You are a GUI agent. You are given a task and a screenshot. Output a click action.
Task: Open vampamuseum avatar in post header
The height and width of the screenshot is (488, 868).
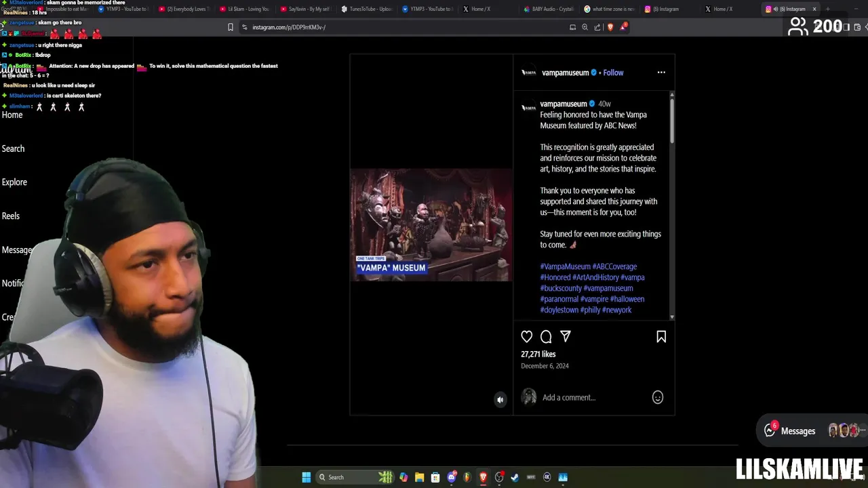click(529, 73)
